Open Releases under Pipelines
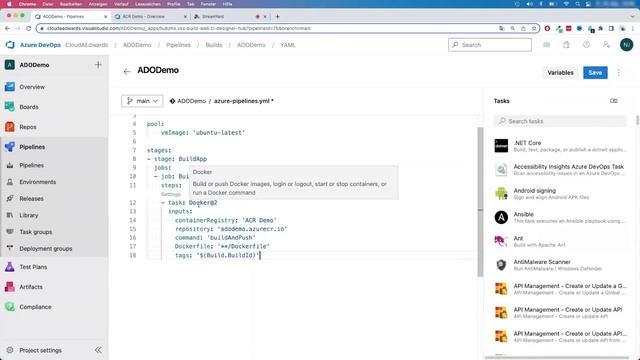The height and width of the screenshot is (360, 640). 31,199
